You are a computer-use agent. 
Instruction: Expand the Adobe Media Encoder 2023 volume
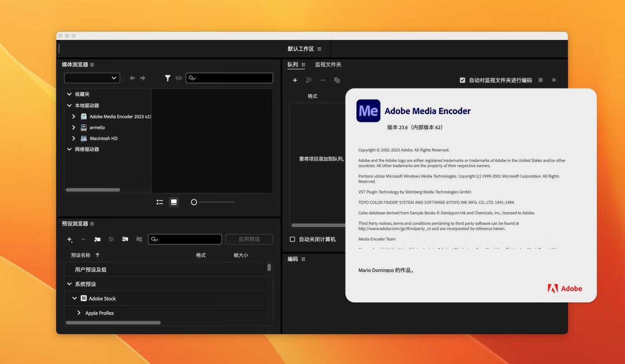tap(74, 117)
